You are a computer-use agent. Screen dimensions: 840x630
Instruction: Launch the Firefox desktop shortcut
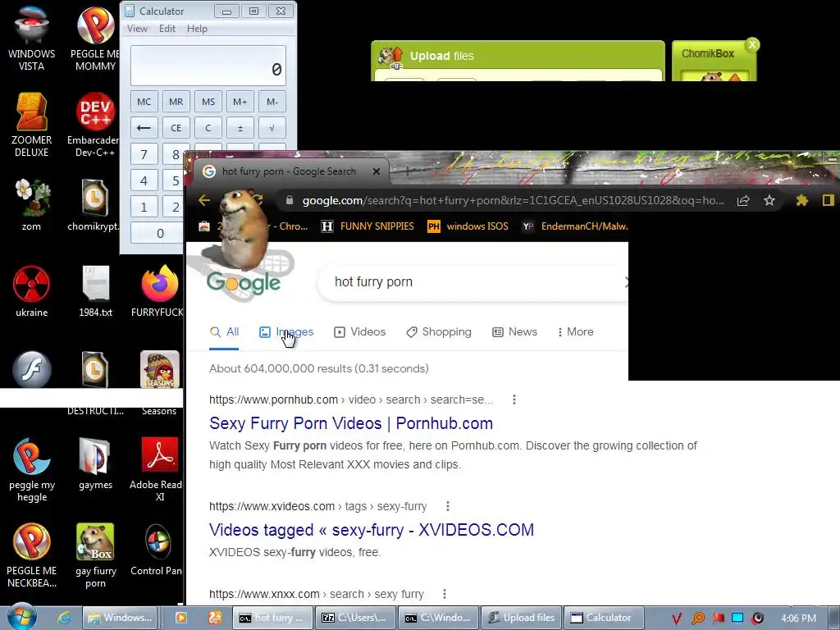pos(159,290)
